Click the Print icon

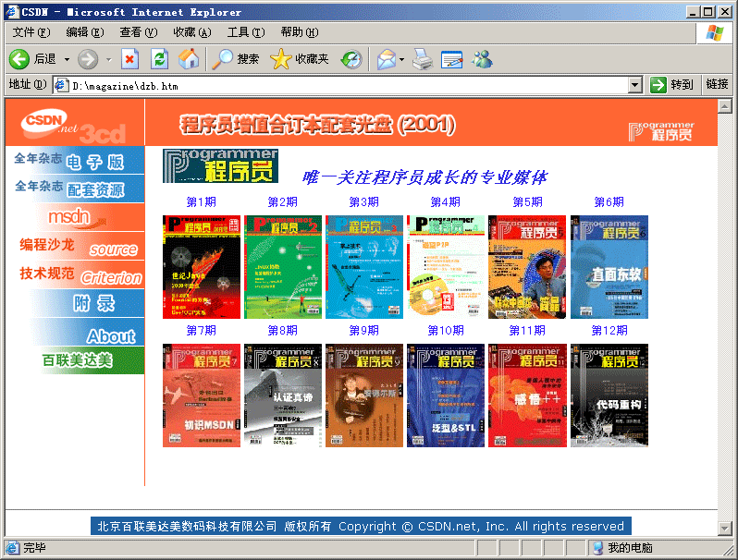423,59
